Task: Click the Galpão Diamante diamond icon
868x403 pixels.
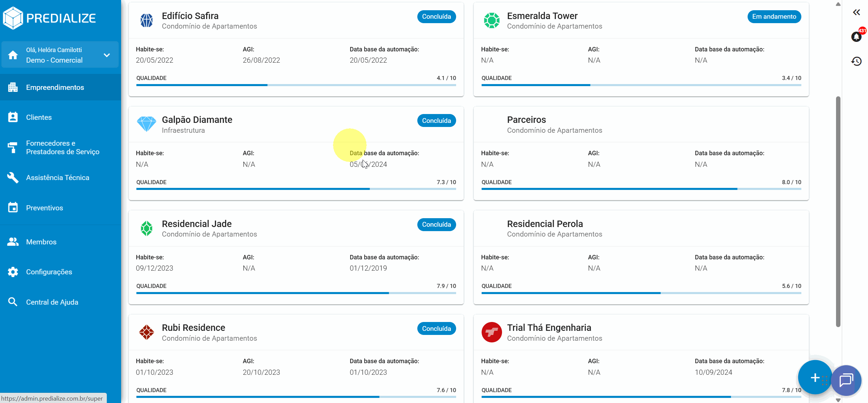Action: click(x=146, y=124)
